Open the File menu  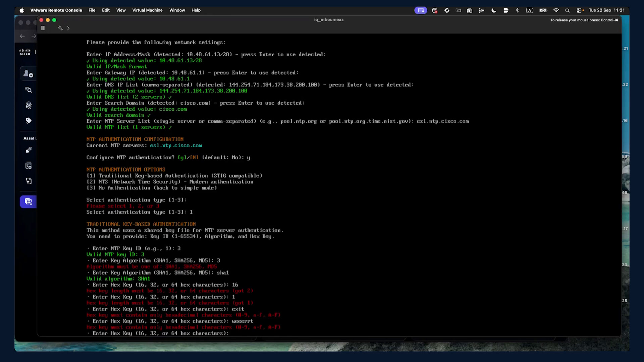tap(92, 10)
